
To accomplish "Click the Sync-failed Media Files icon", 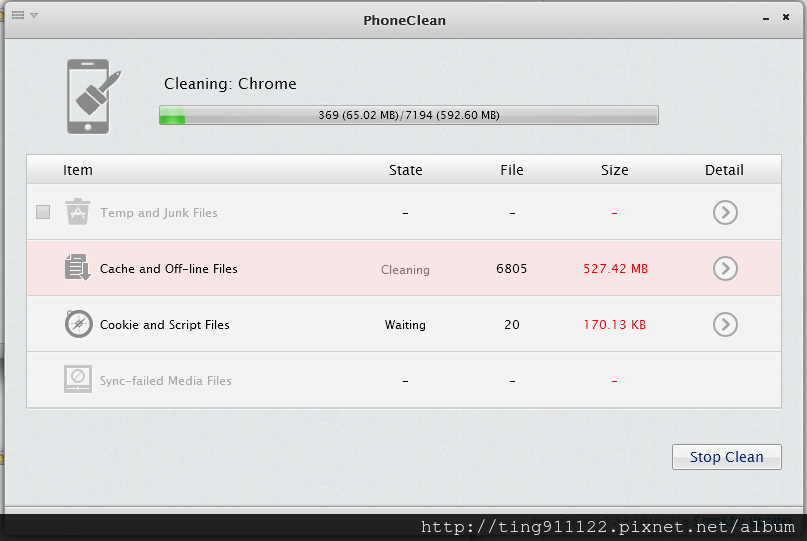I will pyautogui.click(x=78, y=379).
